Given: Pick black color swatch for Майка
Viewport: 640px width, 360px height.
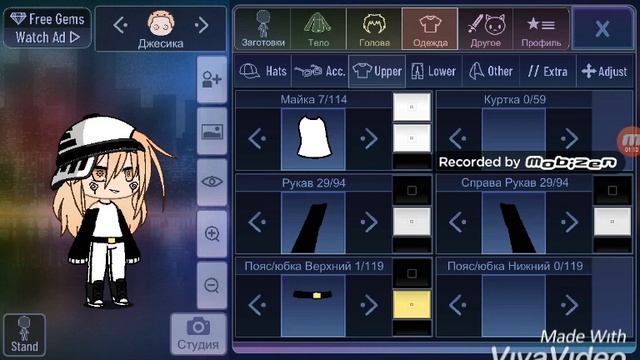Looking at the screenshot, I should coord(412,162).
